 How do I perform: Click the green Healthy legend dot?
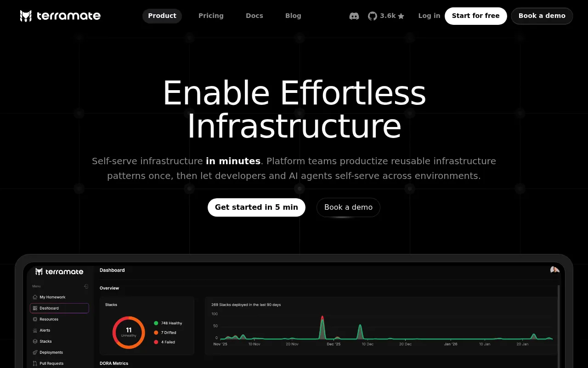coord(156,323)
